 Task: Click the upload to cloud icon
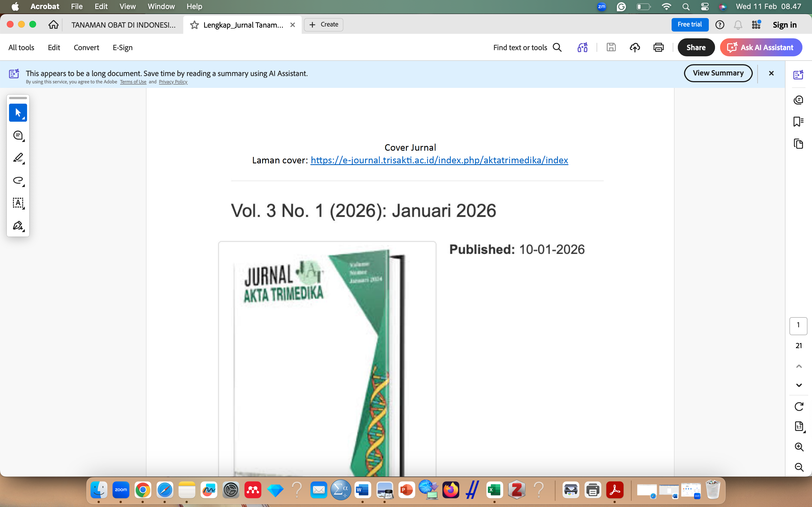(634, 48)
